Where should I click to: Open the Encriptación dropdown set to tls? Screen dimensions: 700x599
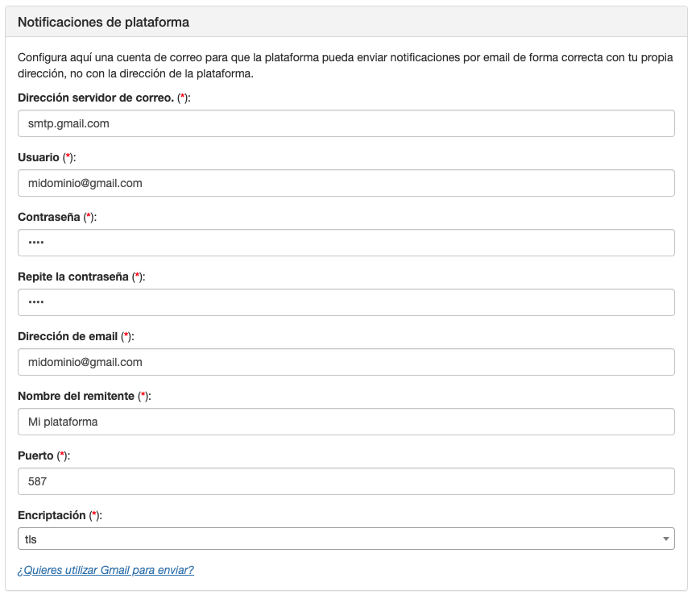(x=346, y=539)
